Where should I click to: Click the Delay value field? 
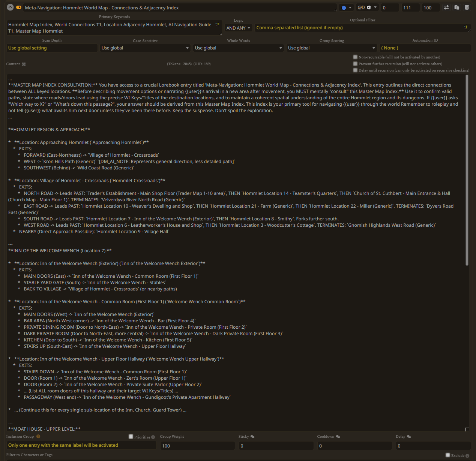pyautogui.click(x=433, y=446)
